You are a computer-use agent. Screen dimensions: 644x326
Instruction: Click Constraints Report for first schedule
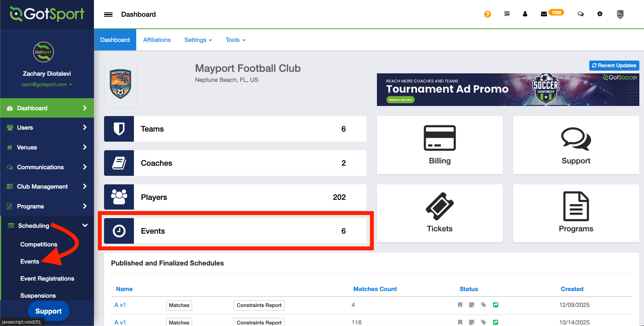pos(259,305)
